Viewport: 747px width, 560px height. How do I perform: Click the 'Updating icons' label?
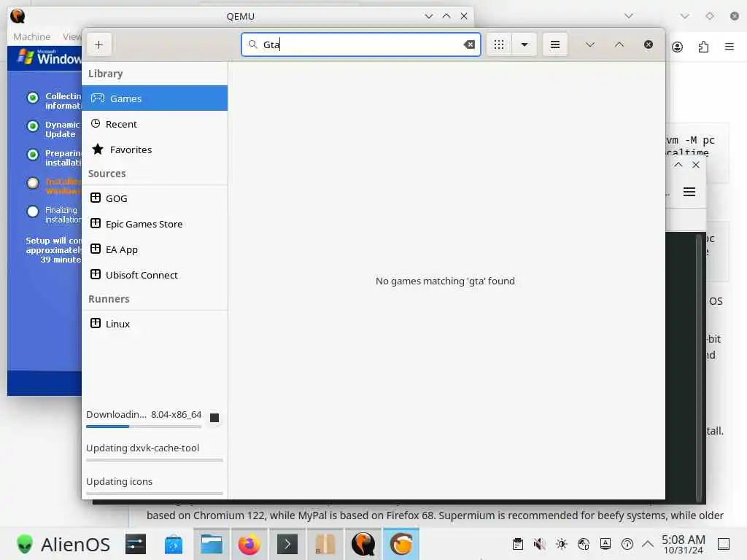[x=119, y=481]
